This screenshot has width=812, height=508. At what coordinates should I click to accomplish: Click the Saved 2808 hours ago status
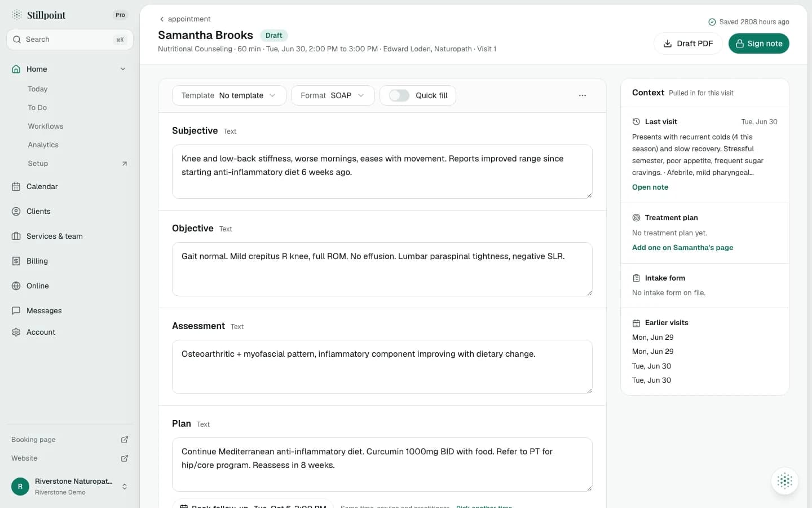[749, 22]
